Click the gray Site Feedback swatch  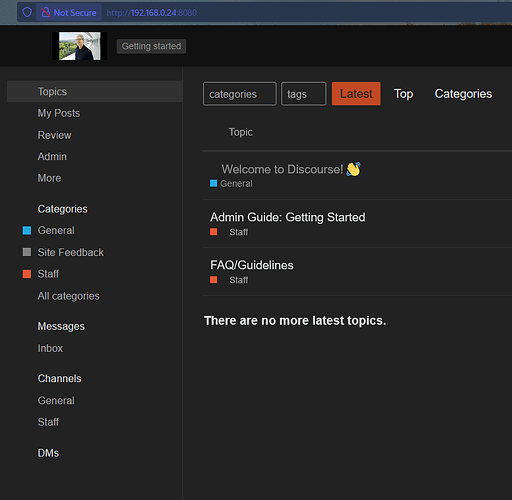(x=27, y=252)
